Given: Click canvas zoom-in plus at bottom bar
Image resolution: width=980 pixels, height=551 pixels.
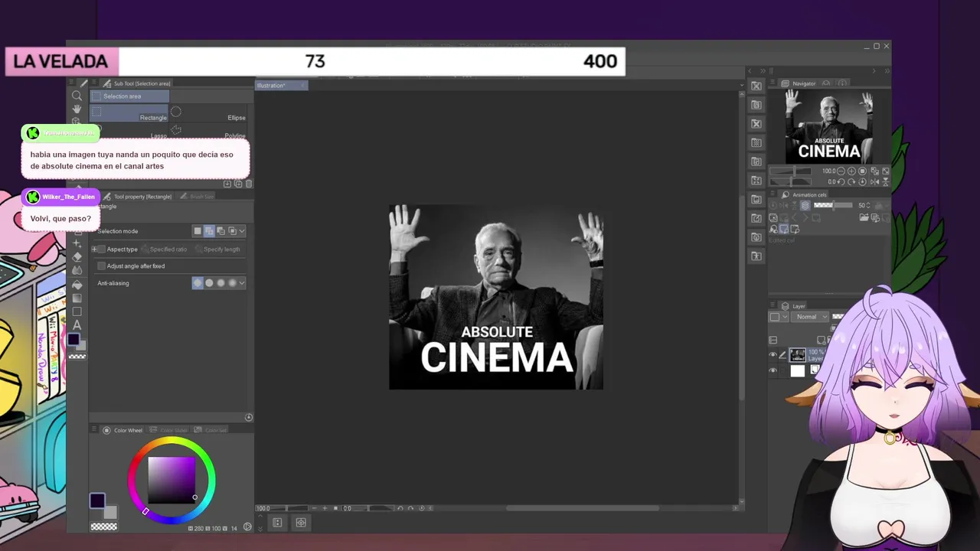Looking at the screenshot, I should click(x=325, y=508).
